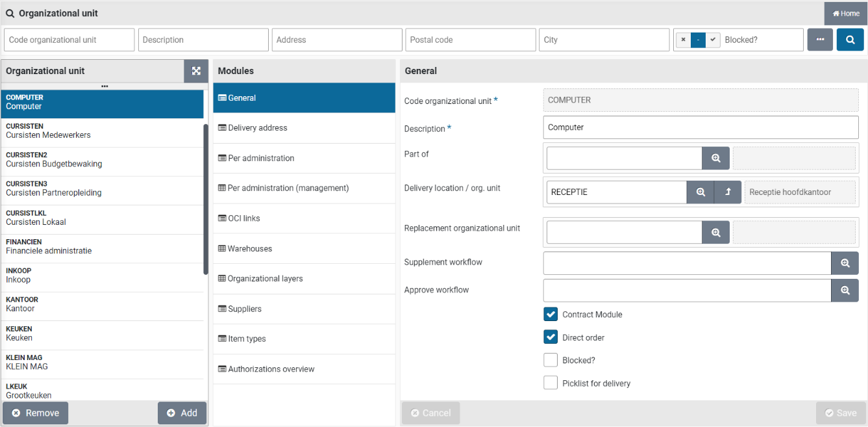Expand the Organizational unit panel fullscreen
This screenshot has height=427, width=868.
pyautogui.click(x=196, y=71)
